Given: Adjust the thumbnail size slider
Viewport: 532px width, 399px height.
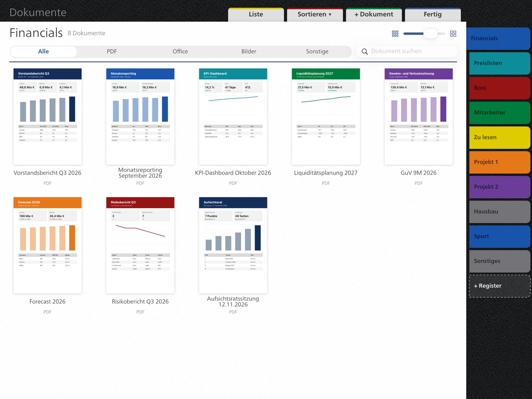Looking at the screenshot, I should pos(424,34).
